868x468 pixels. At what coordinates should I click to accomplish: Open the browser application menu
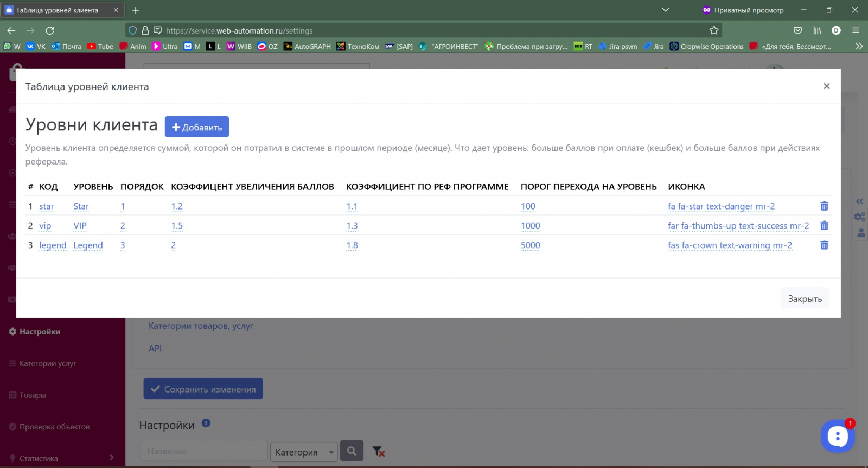pos(856,30)
